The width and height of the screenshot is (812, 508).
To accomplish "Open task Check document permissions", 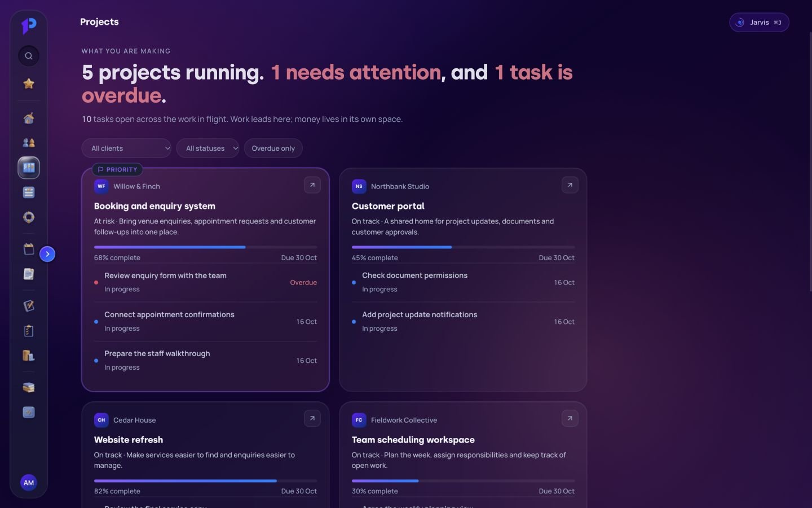I will point(463,282).
